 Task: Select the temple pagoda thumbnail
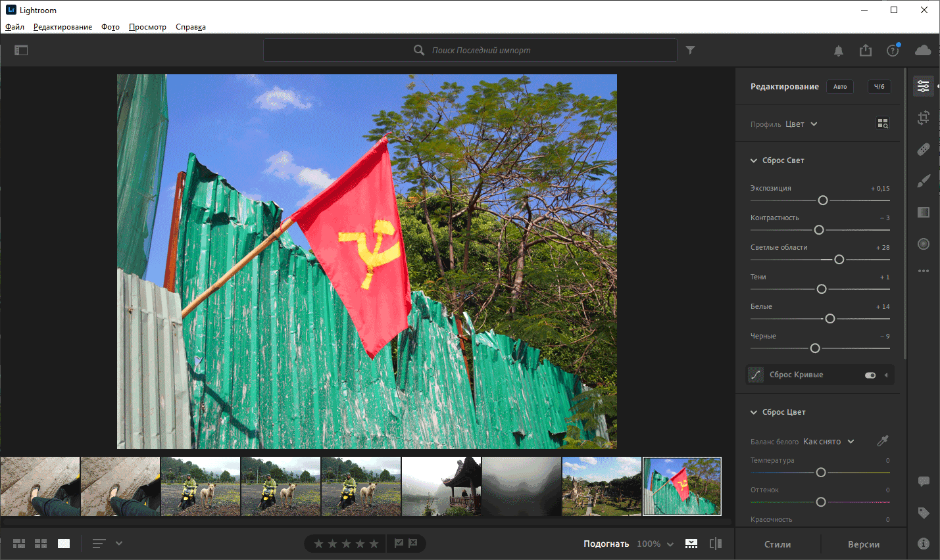(441, 486)
